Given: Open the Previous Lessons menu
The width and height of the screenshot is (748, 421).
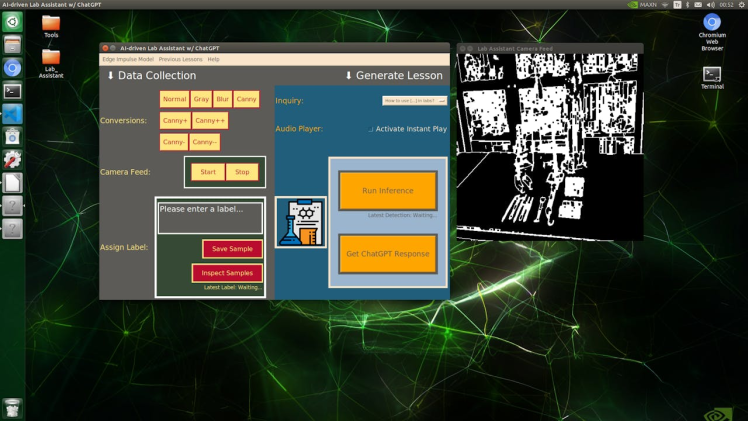Looking at the screenshot, I should [180, 59].
